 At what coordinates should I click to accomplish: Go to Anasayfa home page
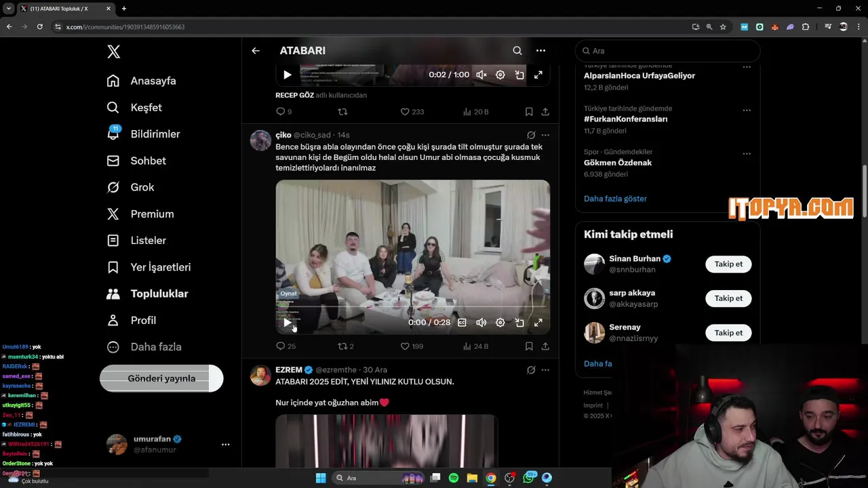click(142, 81)
